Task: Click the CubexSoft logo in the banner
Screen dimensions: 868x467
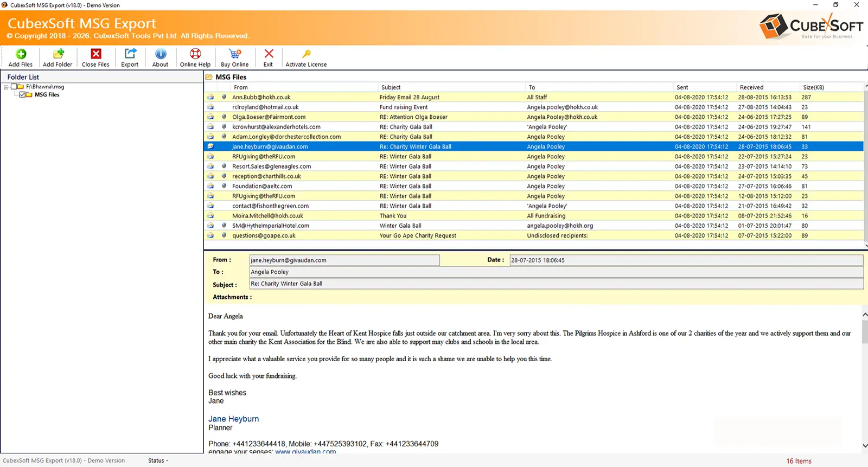Action: click(811, 26)
